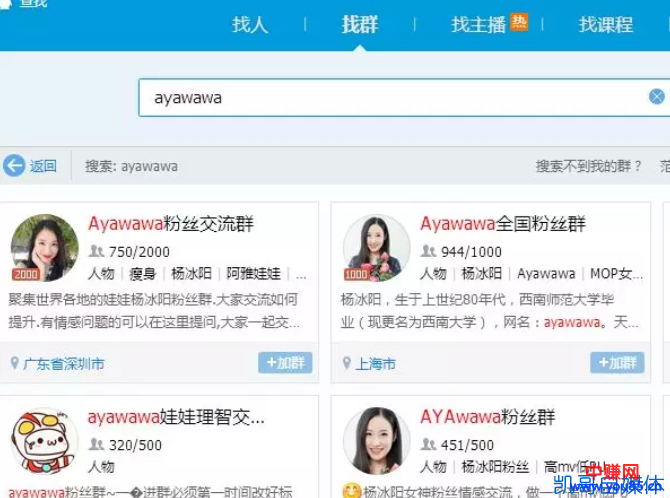Open the 找主播 tab
The image size is (670, 498).
478,25
